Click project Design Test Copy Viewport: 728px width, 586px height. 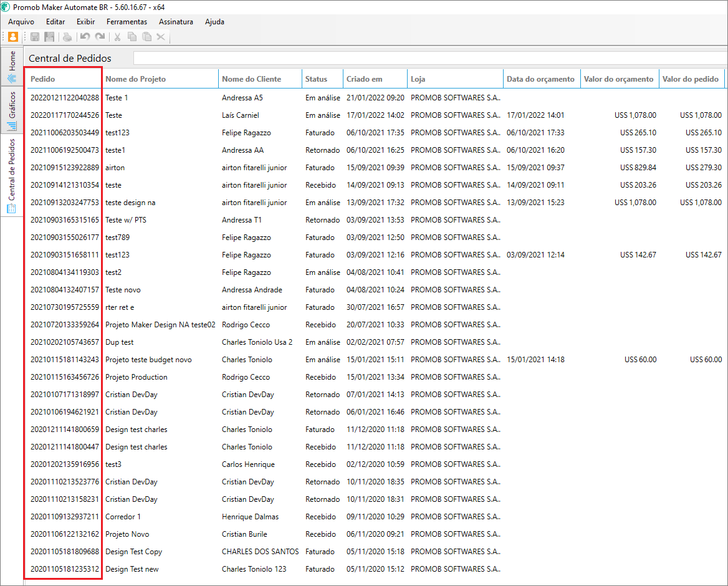click(134, 552)
